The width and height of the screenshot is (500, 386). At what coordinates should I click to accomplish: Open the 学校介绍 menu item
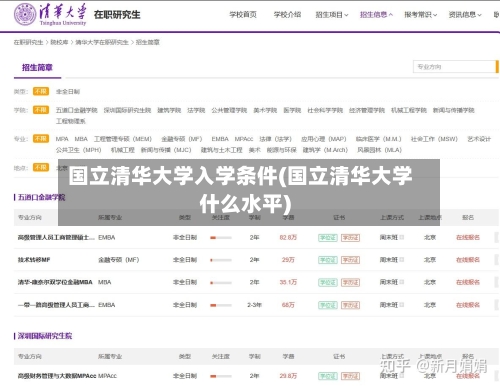coord(287,15)
